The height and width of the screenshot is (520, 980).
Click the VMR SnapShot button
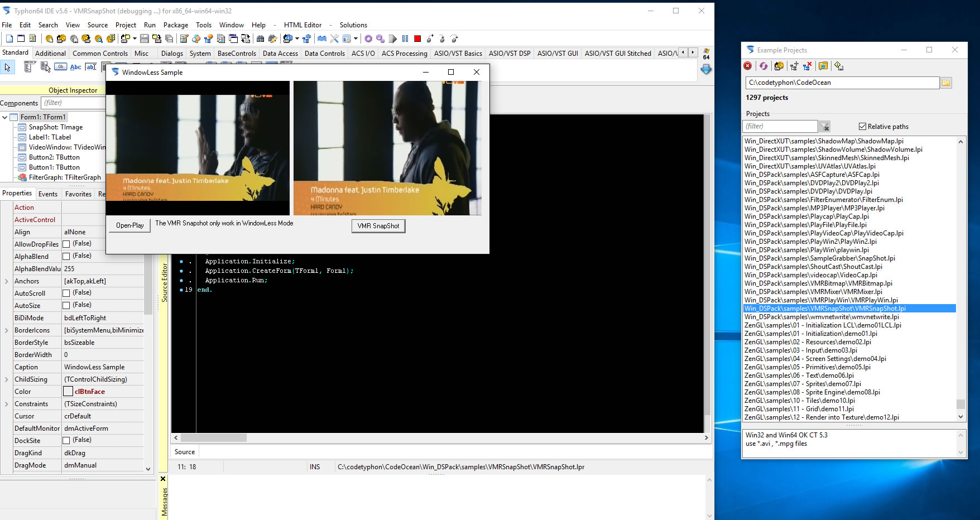[378, 226]
